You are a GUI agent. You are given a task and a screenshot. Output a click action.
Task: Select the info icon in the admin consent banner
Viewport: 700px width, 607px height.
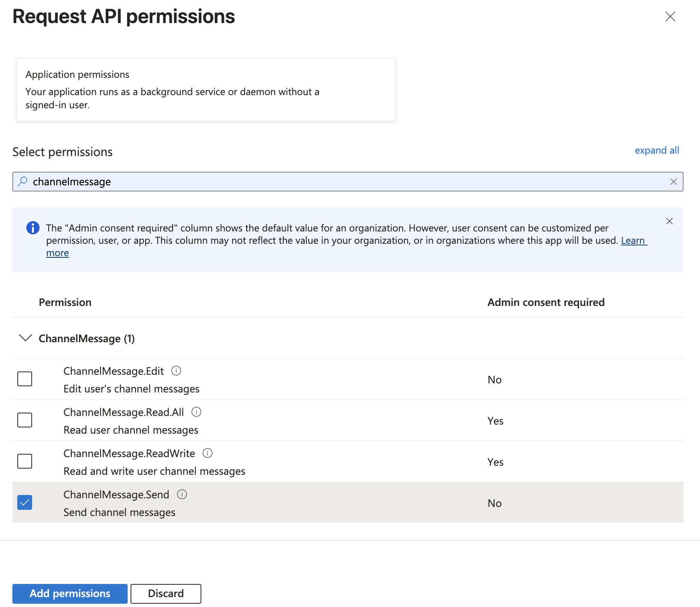(33, 228)
